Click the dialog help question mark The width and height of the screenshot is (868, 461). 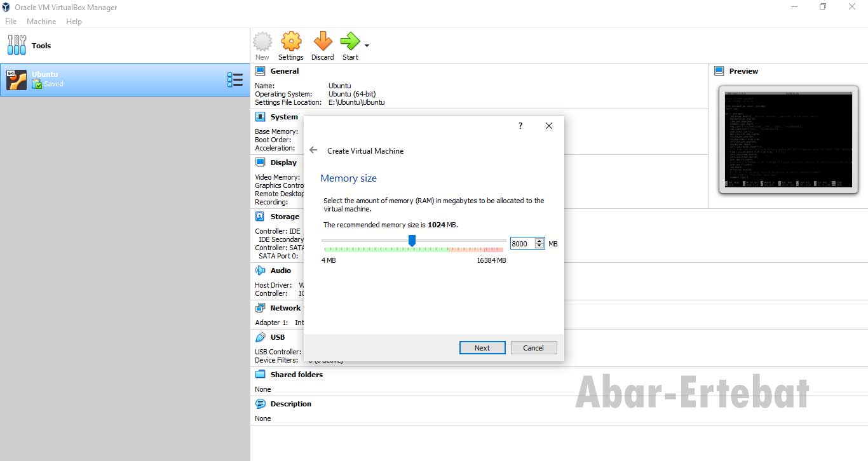click(520, 126)
